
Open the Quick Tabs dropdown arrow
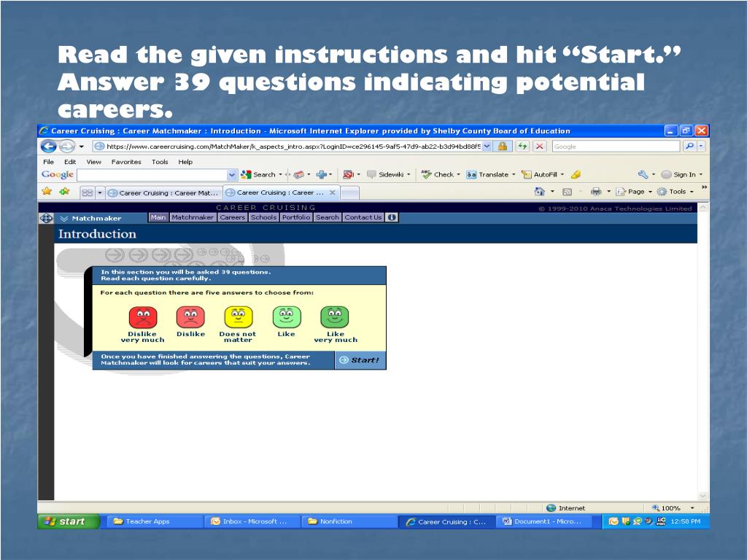click(x=99, y=192)
